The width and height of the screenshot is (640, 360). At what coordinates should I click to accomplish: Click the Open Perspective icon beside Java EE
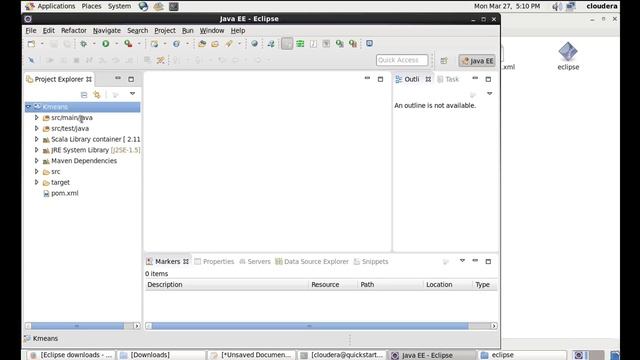[x=444, y=61]
